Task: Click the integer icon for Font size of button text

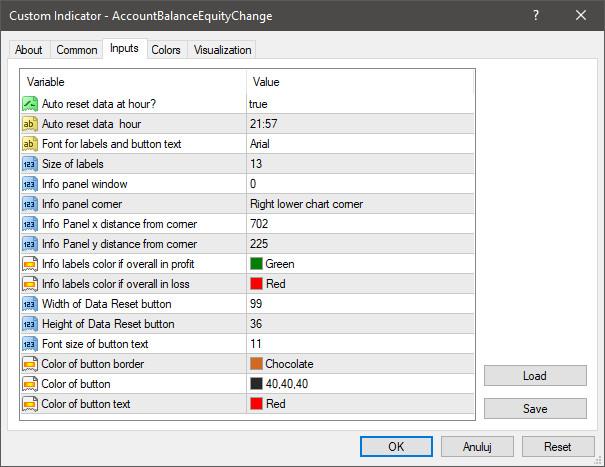Action: pos(30,344)
